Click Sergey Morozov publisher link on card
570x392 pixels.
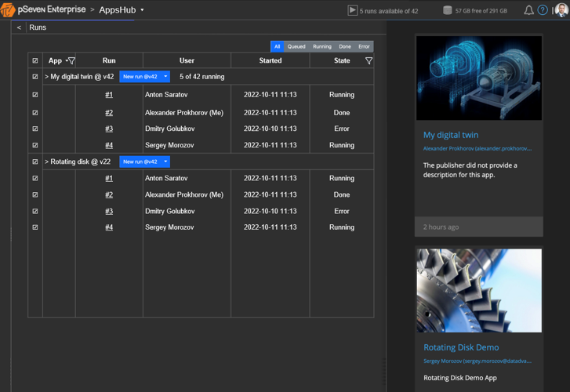tap(477, 361)
